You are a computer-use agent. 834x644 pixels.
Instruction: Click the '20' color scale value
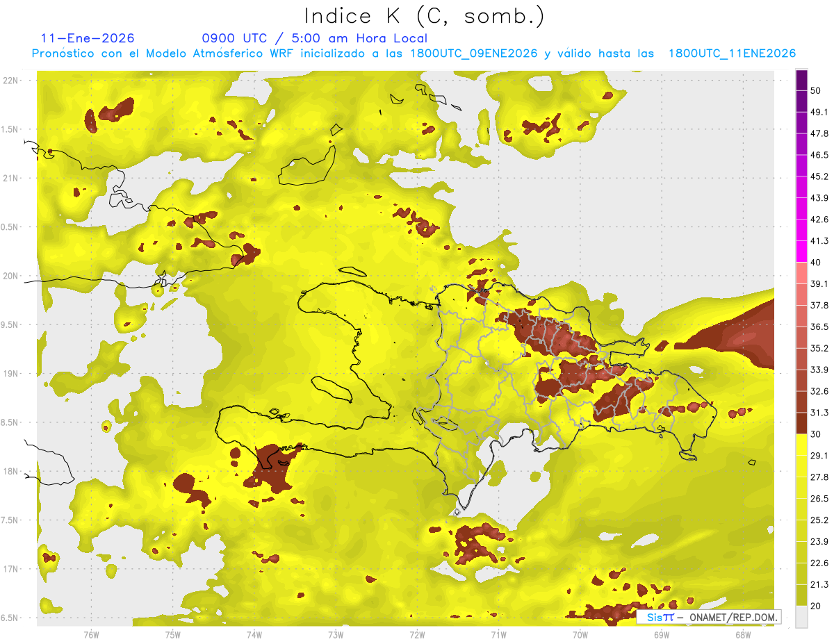click(817, 606)
